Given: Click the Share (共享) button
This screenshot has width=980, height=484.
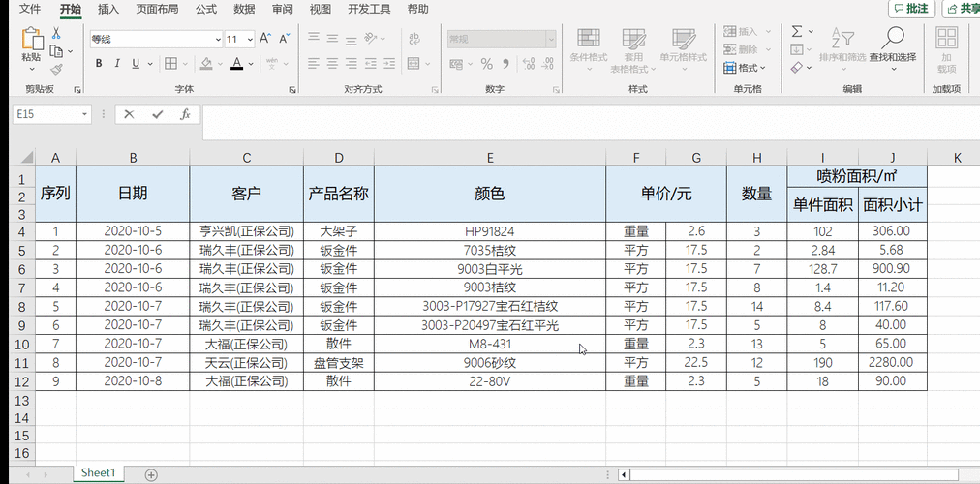Looking at the screenshot, I should click(963, 9).
